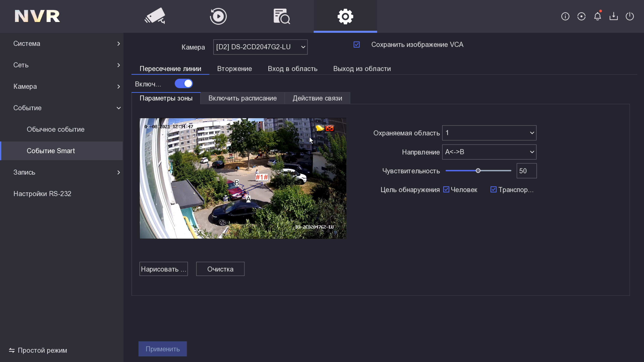Click the Чувствительность slider handle

click(478, 171)
